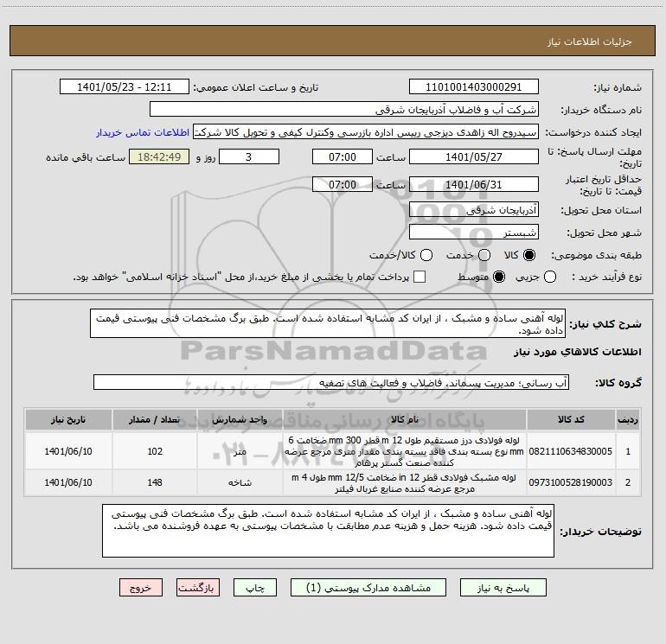
Task: Click the price validity date 1401/06/31
Action: tap(474, 184)
